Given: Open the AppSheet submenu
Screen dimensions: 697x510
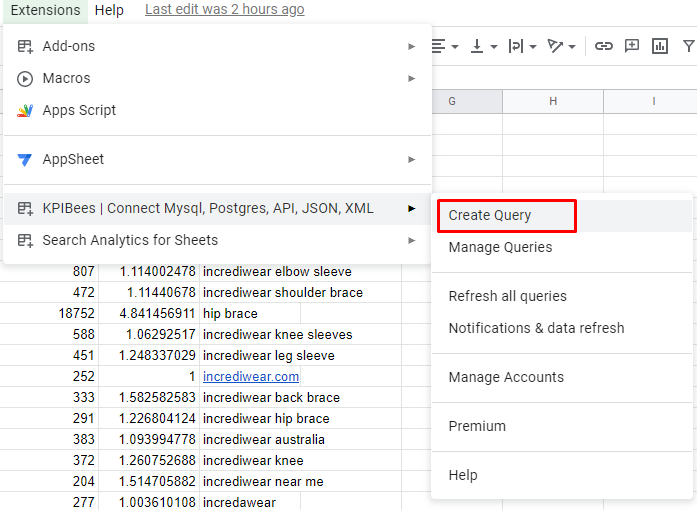Looking at the screenshot, I should [x=217, y=159].
